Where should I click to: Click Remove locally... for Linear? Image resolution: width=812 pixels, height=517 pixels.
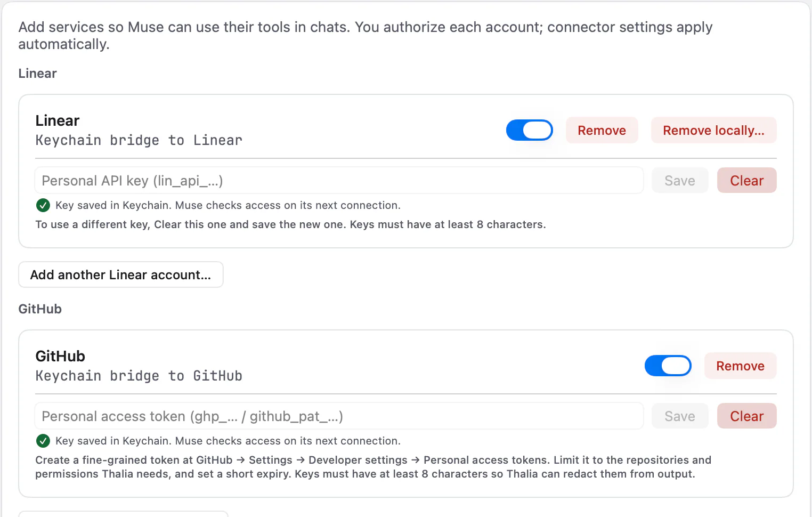pyautogui.click(x=713, y=130)
